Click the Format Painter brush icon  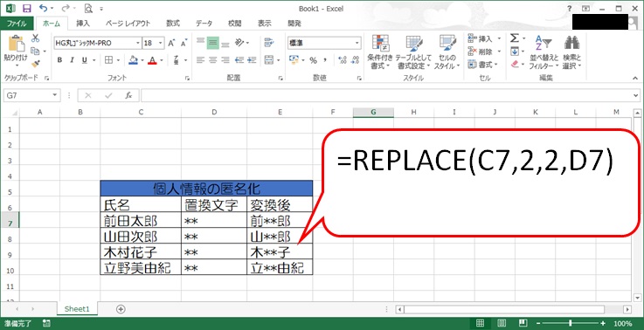[35, 64]
